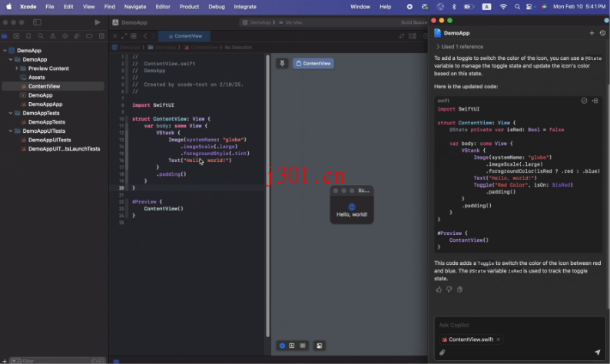Click the Wi-Fi status icon

point(503,7)
